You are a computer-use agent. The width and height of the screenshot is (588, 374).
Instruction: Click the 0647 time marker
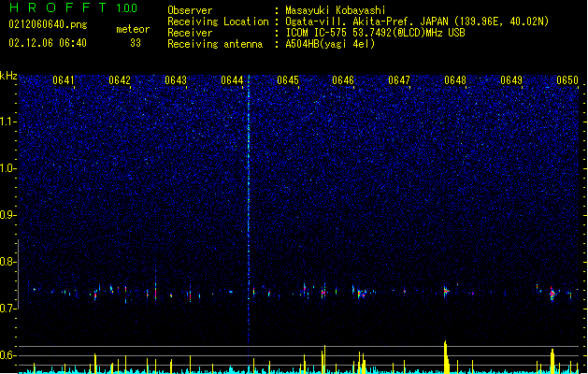tap(398, 80)
